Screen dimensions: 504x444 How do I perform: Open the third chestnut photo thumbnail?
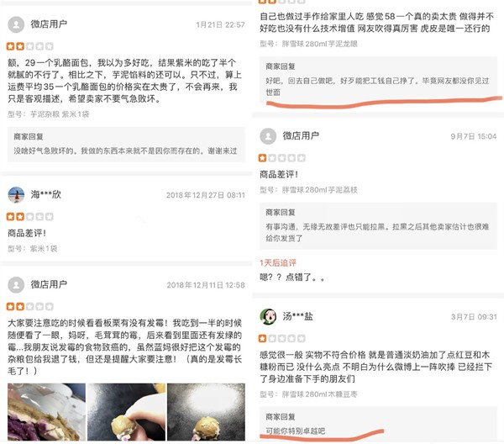(x=206, y=412)
